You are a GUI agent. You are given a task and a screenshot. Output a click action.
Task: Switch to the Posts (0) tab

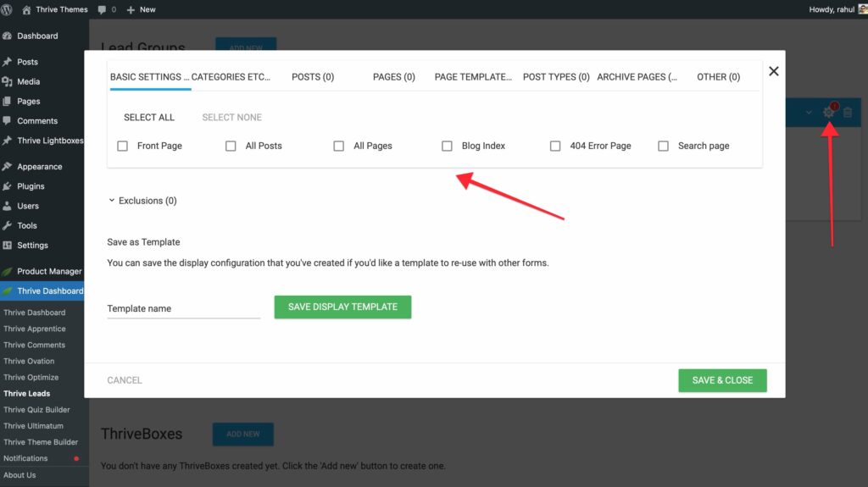[313, 77]
